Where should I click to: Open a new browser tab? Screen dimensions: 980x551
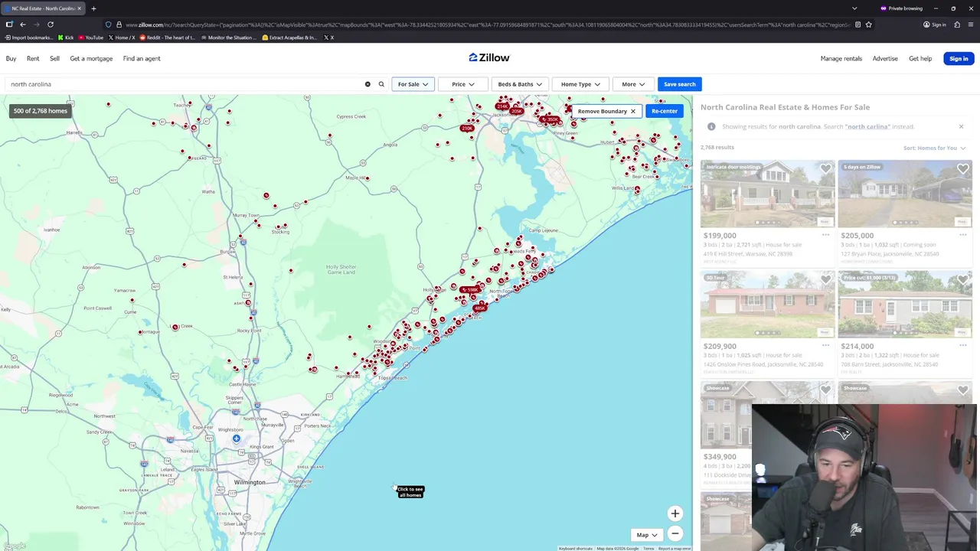click(x=93, y=8)
